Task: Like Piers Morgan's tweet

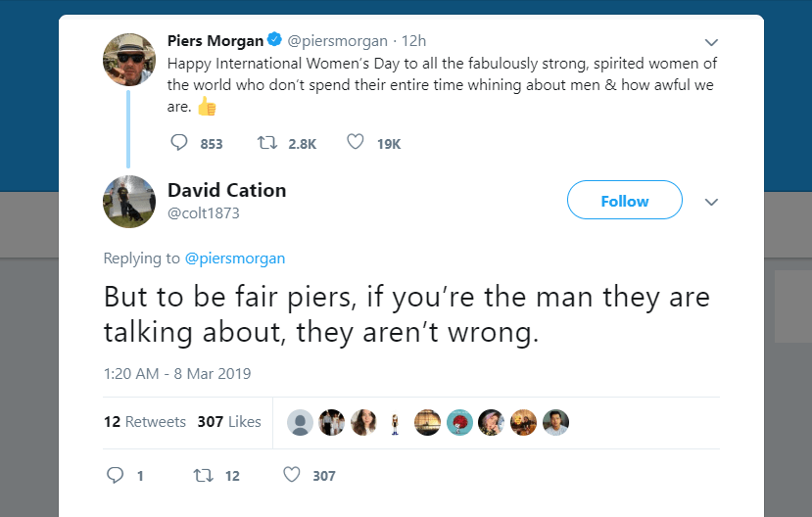Action: (x=356, y=143)
